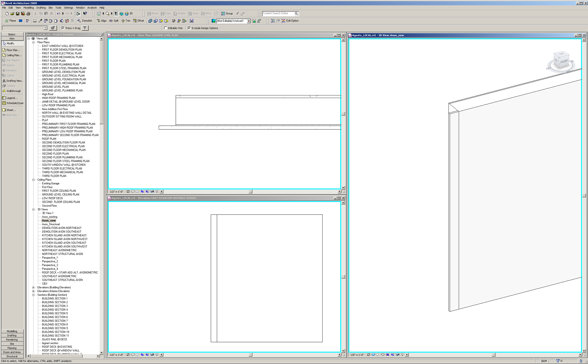Click the Demolish hammer tool
This screenshot has width=588, height=364.
[85, 21]
